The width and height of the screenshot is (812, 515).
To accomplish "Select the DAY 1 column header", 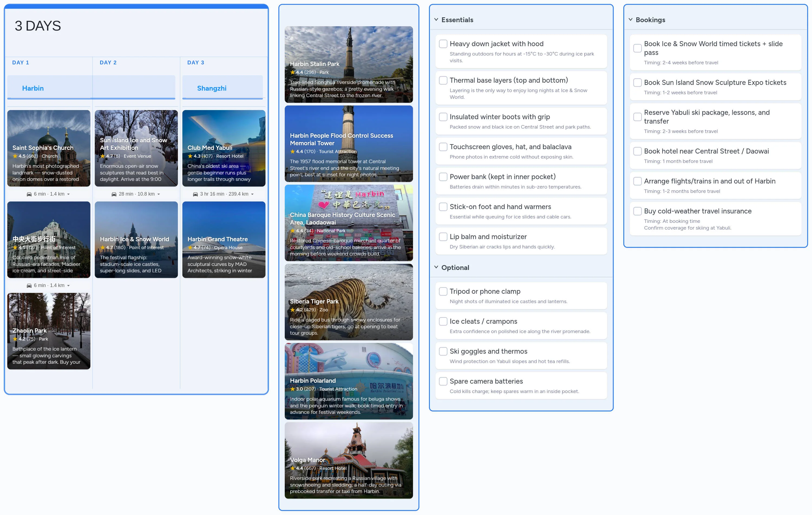I will pos(21,63).
